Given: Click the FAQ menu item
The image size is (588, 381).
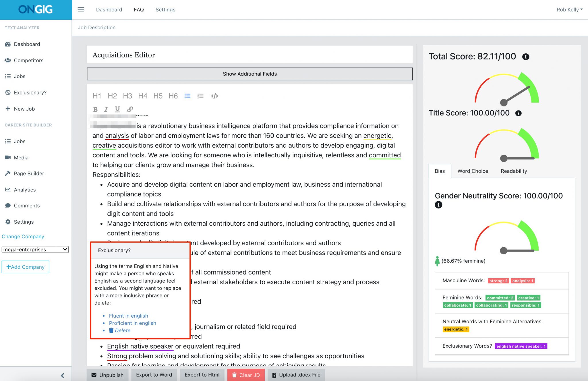Looking at the screenshot, I should 139,9.
